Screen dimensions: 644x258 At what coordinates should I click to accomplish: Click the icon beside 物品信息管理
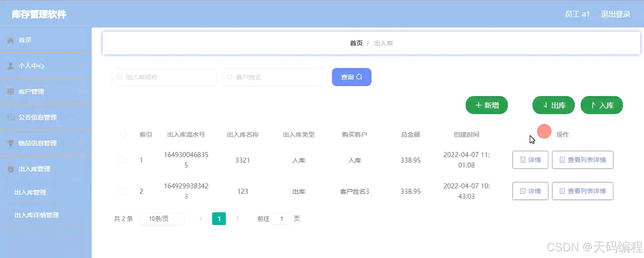[x=11, y=143]
